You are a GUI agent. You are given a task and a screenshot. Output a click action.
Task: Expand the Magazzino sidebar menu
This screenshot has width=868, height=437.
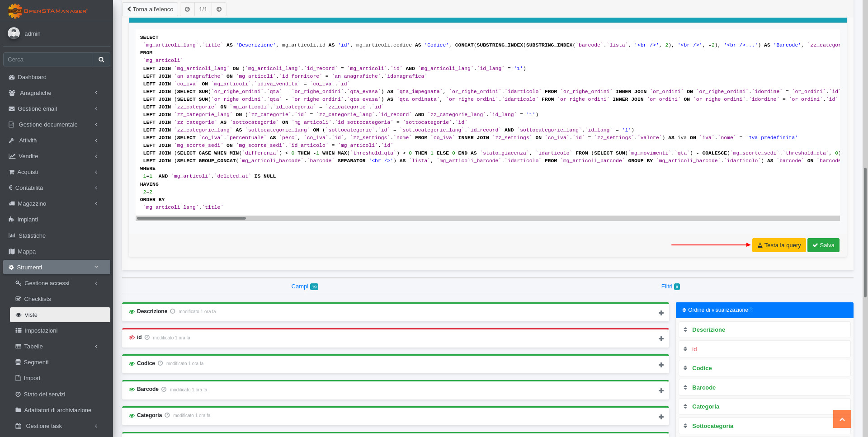point(57,204)
